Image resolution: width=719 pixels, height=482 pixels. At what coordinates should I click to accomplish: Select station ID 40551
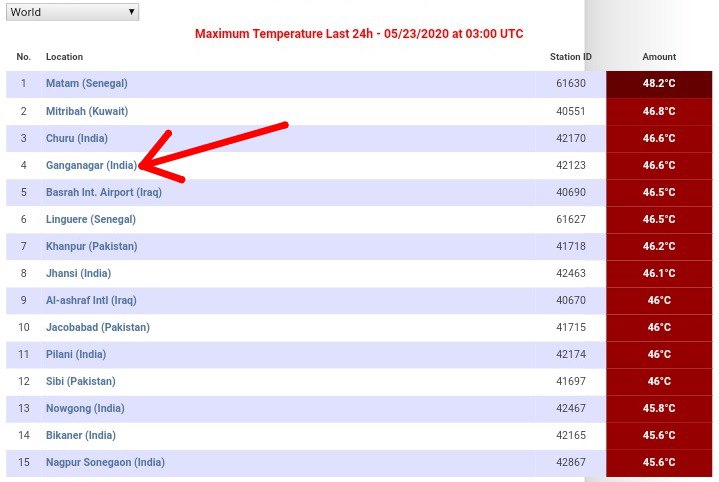[570, 111]
